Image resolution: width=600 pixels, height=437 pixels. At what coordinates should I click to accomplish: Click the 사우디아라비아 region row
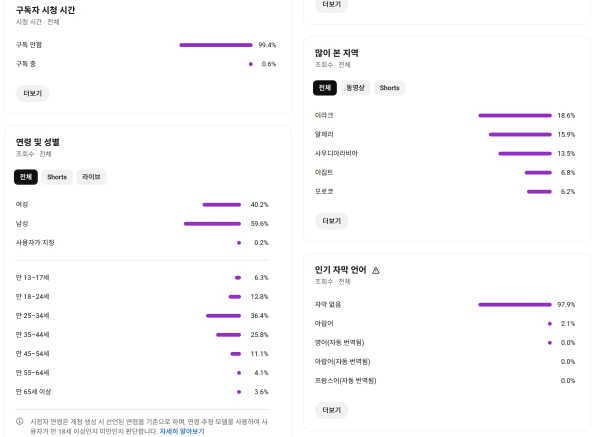(x=445, y=153)
